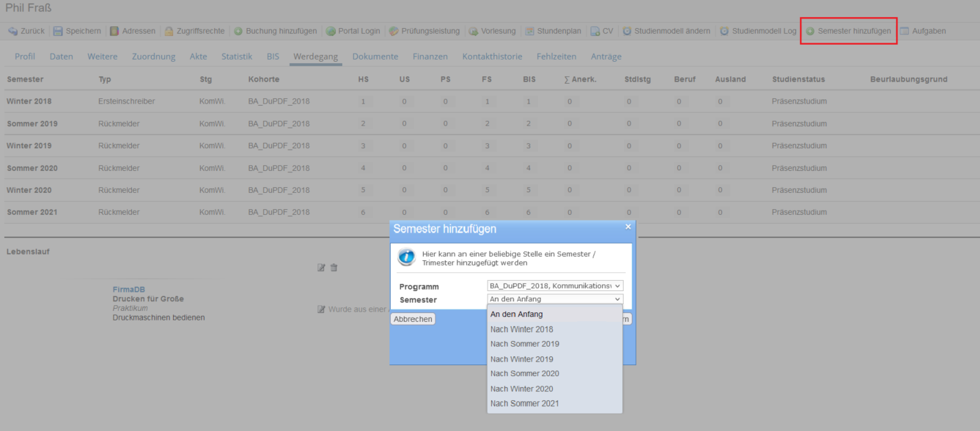
Task: Click 'Drucken für Große' in Lebenslauf
Action: (x=148, y=299)
